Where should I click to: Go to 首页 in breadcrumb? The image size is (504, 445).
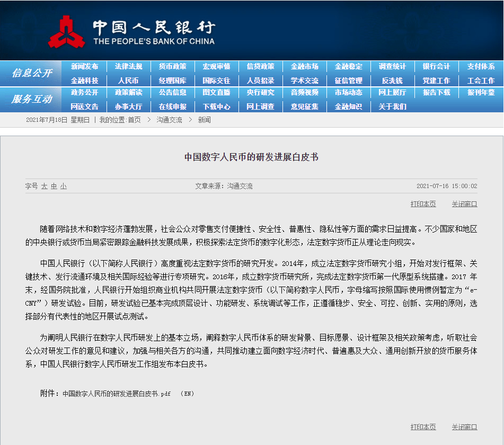tap(134, 120)
